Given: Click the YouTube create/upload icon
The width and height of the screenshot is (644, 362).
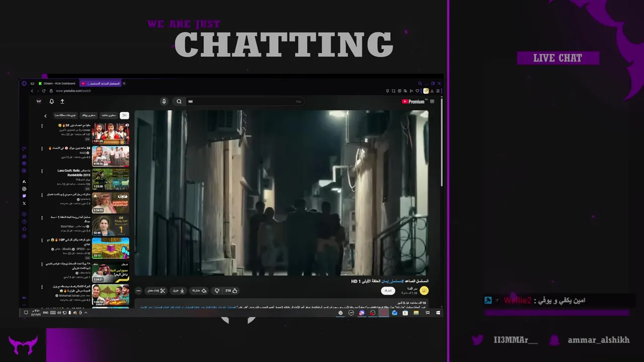Looking at the screenshot, I should click(62, 101).
